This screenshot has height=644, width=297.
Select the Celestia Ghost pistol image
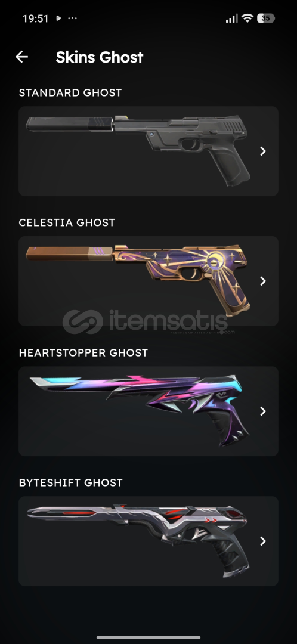coord(138,280)
